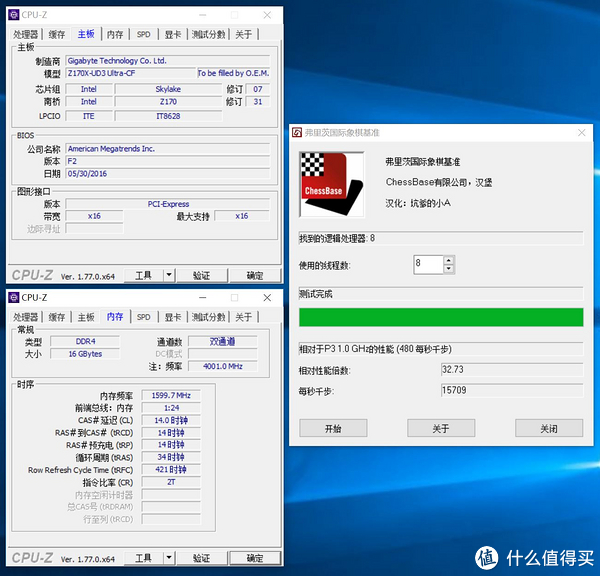Viewport: 600px width, 576px height.
Task: Open 关于 tab in bottom CPU-Z window
Action: pyautogui.click(x=243, y=317)
